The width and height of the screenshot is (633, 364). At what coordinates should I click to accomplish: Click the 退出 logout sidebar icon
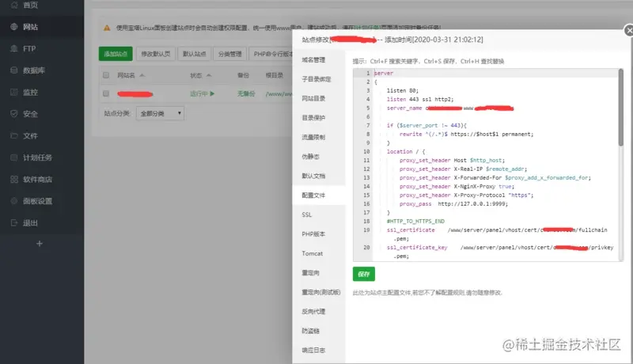pos(14,223)
